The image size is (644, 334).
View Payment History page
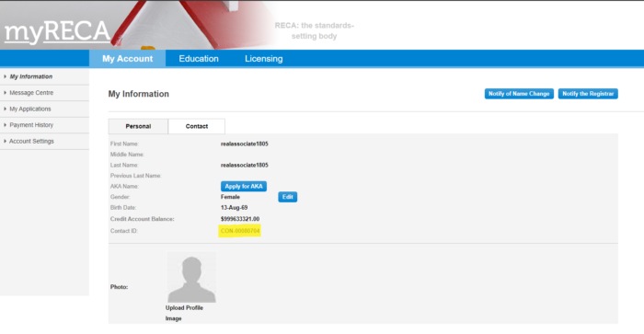[31, 125]
